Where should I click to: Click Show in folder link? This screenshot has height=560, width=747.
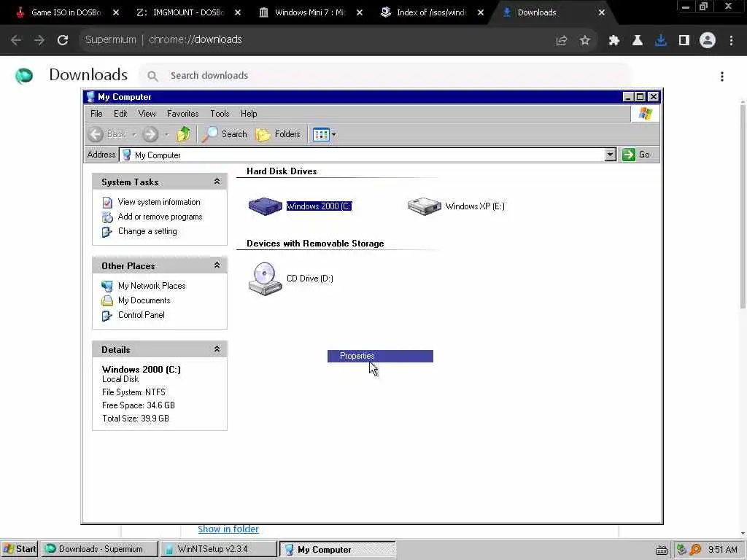tap(228, 529)
